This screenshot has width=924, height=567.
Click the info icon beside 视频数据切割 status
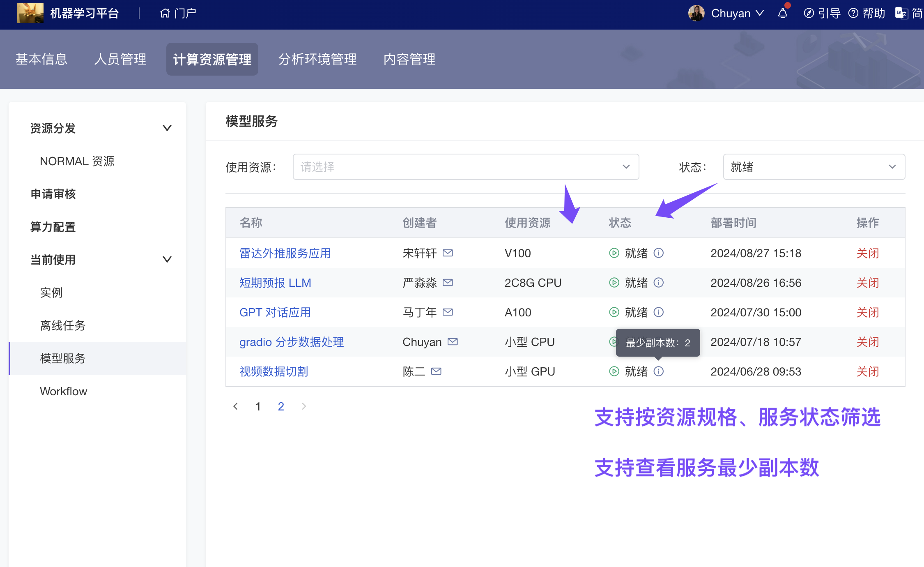tap(659, 371)
